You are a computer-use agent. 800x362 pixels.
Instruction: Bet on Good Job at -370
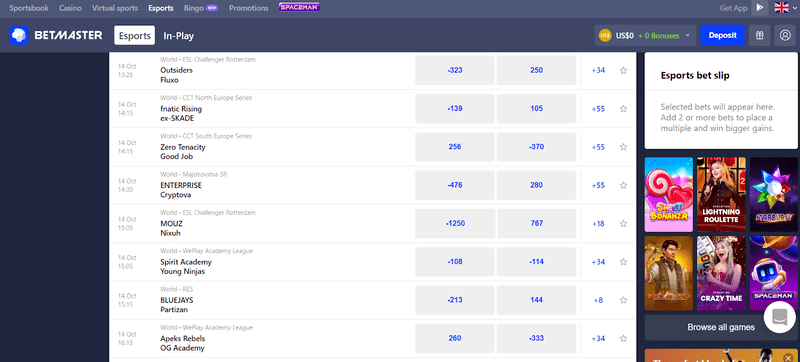point(536,147)
